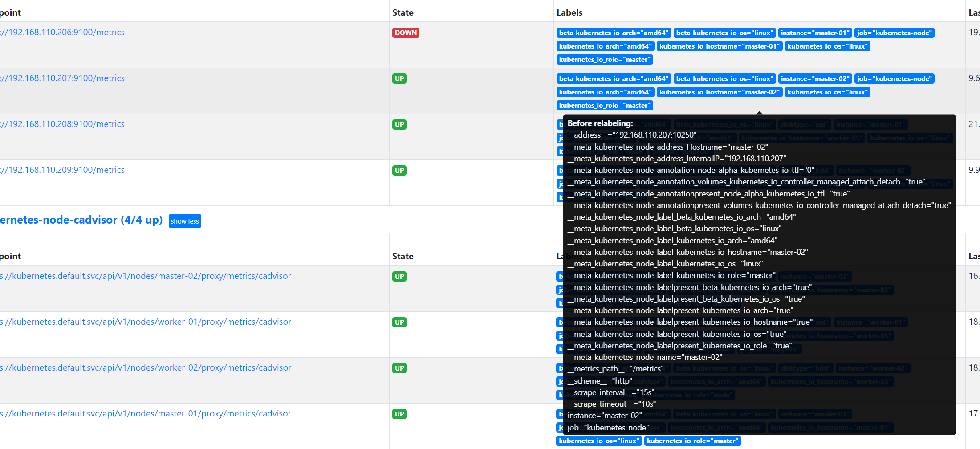Click instance="master-02" label in second row

pos(815,79)
